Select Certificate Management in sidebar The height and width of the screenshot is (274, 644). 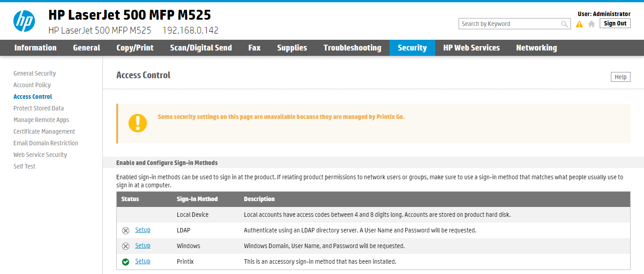[44, 131]
